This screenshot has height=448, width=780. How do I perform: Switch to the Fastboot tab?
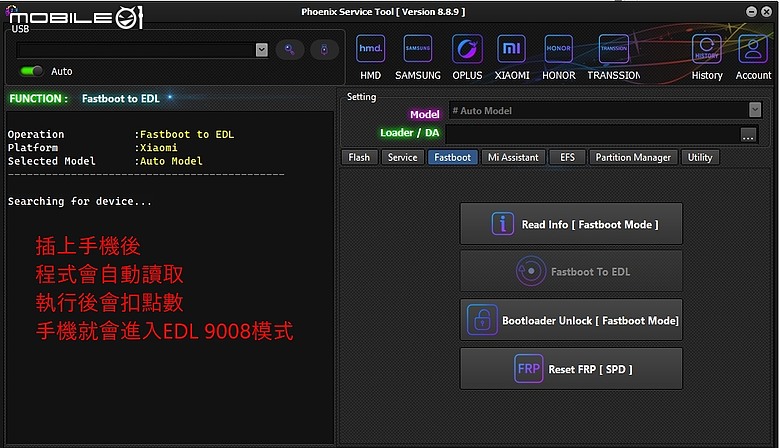tap(452, 158)
